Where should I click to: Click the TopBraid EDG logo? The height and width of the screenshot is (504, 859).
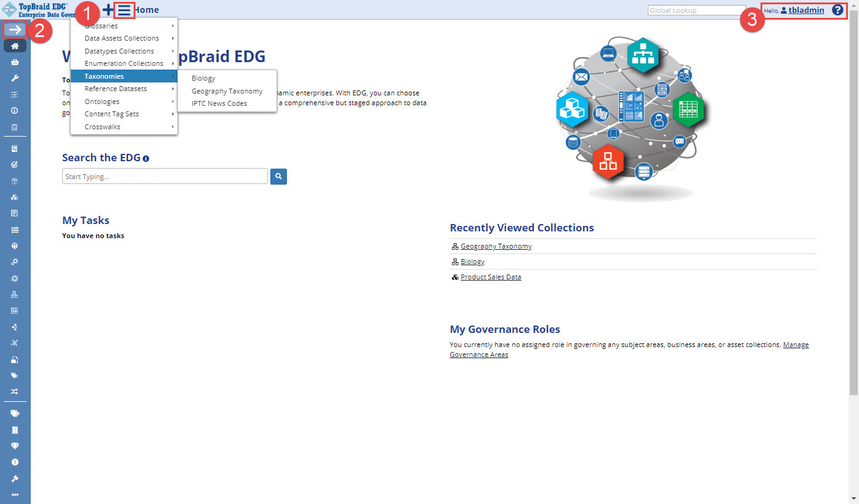(38, 9)
